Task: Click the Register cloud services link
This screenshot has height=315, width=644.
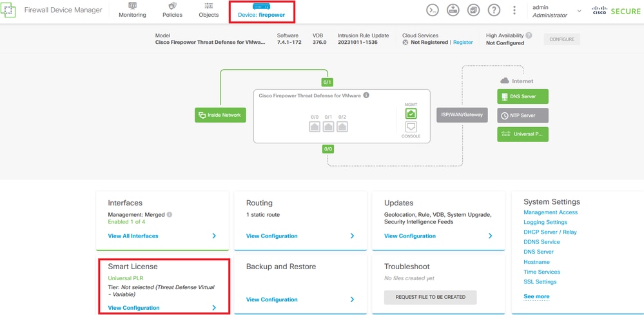Action: (463, 43)
